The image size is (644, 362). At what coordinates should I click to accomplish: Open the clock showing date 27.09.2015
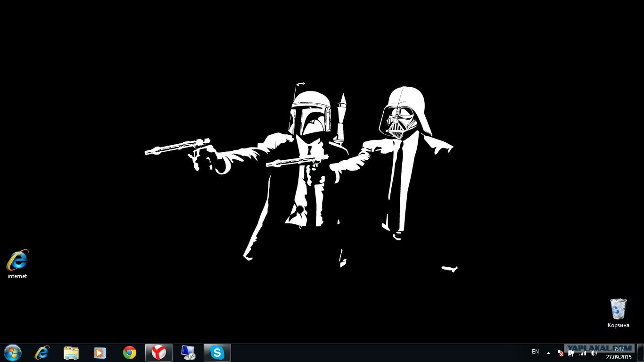point(619,353)
